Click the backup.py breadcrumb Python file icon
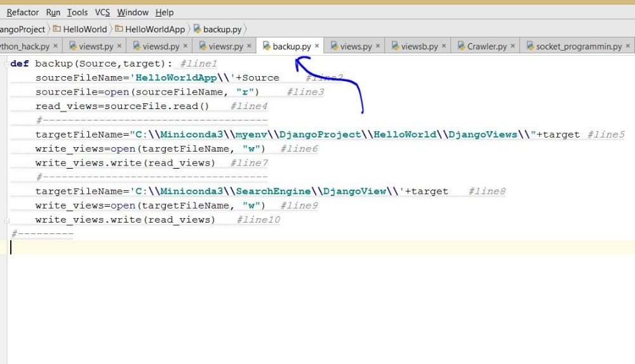Image resolution: width=635 pixels, height=364 pixels. (197, 29)
